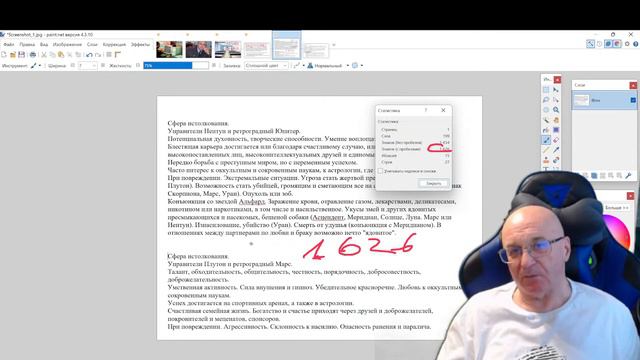
Task: Close the Tools floating window
Action: [x=557, y=79]
